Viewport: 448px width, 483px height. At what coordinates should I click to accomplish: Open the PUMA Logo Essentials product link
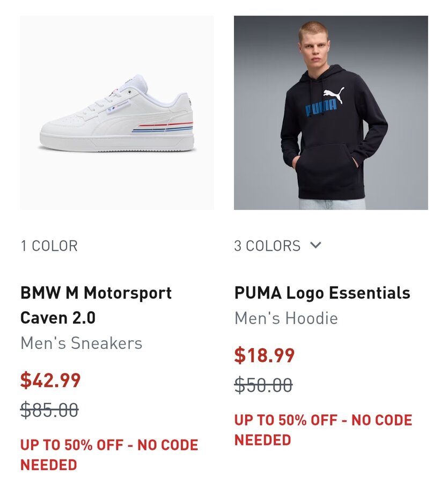(322, 293)
